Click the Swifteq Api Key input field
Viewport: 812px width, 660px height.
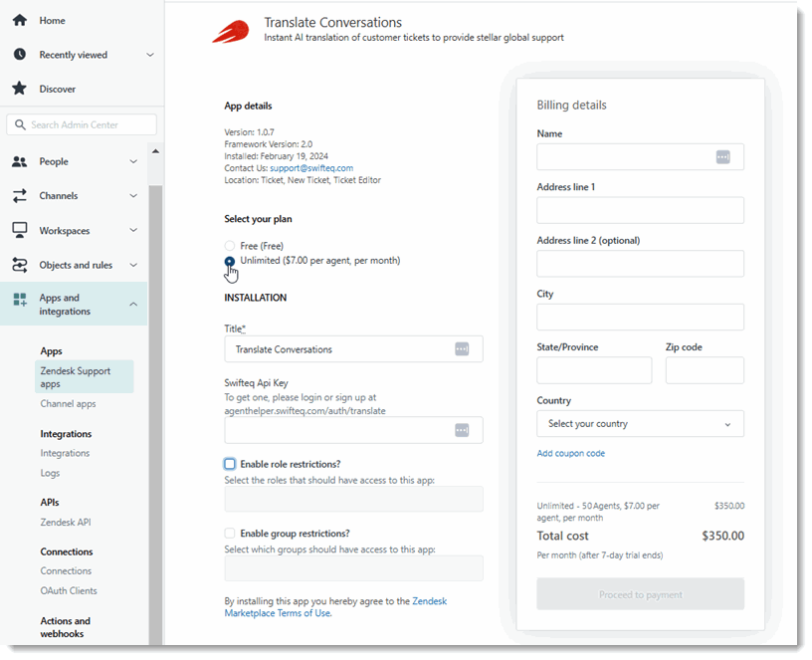tap(353, 430)
